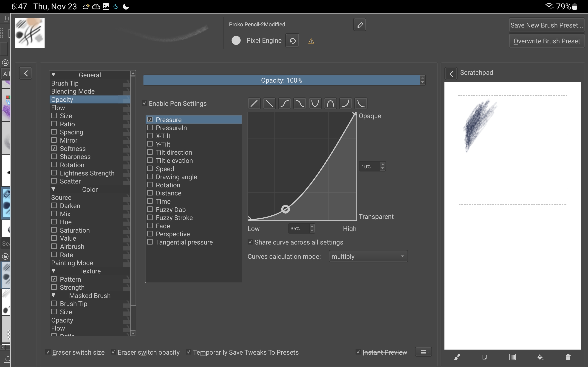This screenshot has height=367, width=588.
Task: Collapse the Color section triangle
Action: pyautogui.click(x=54, y=189)
